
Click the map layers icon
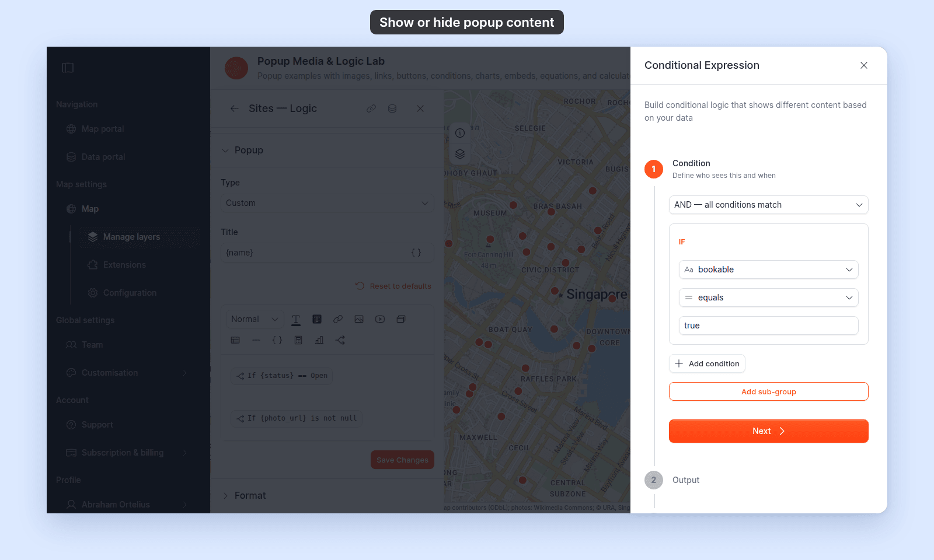click(x=460, y=154)
